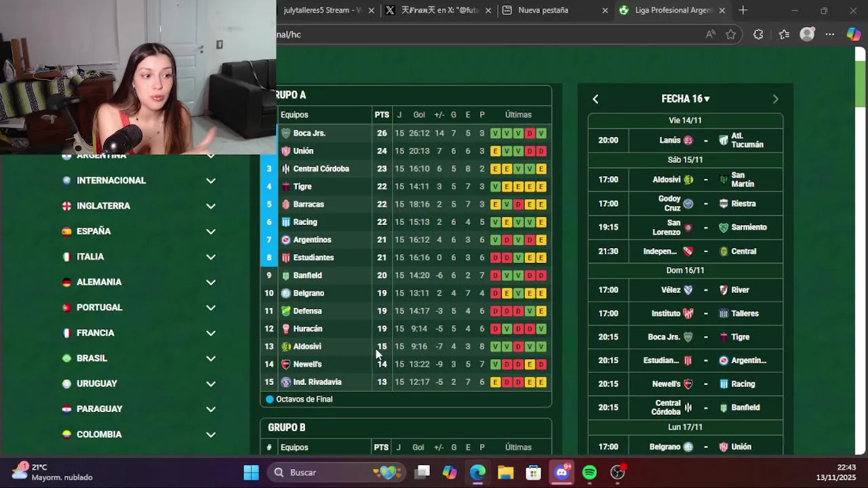Click the Barracas crest in standings

tap(285, 204)
